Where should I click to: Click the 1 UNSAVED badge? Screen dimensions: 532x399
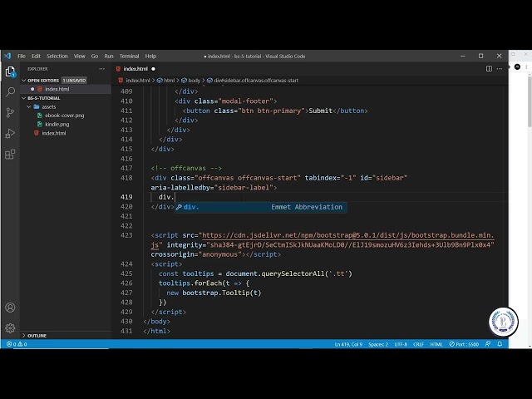point(74,81)
